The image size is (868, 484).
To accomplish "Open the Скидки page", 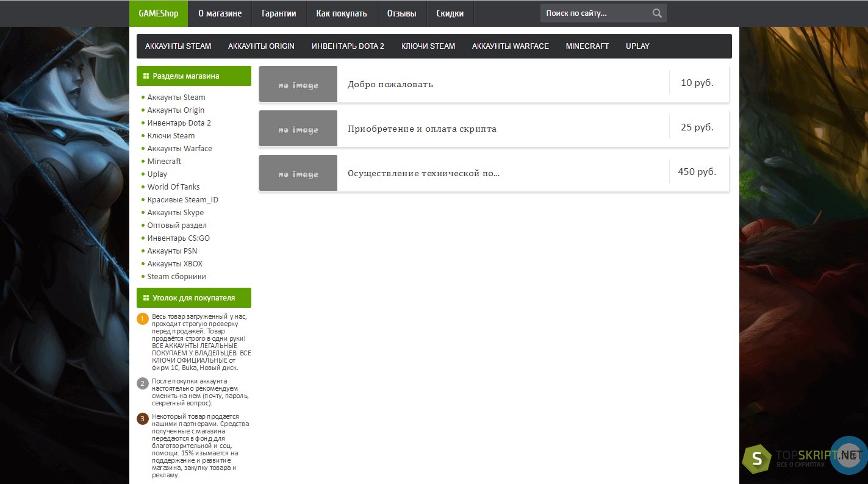I will point(450,13).
